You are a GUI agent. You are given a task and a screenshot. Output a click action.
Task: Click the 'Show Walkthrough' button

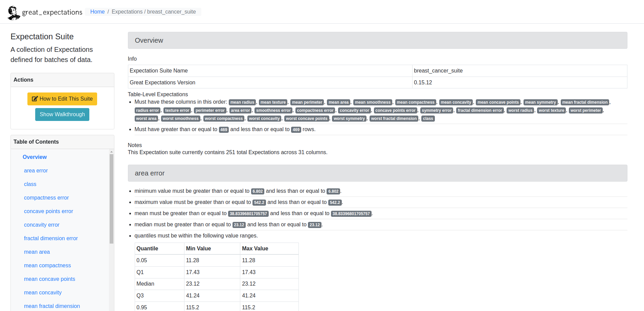click(62, 114)
